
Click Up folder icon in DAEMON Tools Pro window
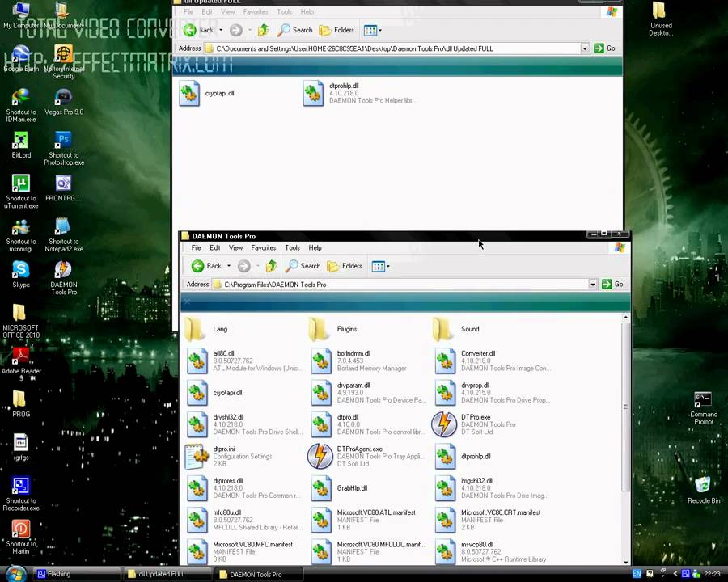click(271, 266)
